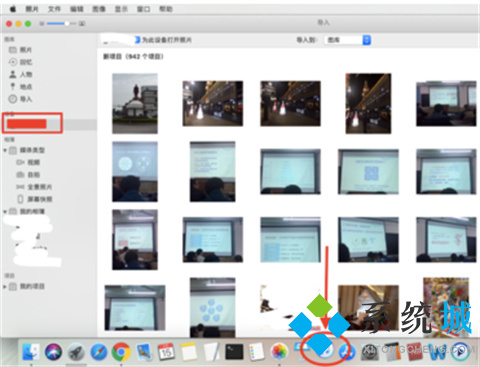This screenshot has width=480, height=367.
Task: Click the small-thumbnail zoom out icon
Action: 42,24
